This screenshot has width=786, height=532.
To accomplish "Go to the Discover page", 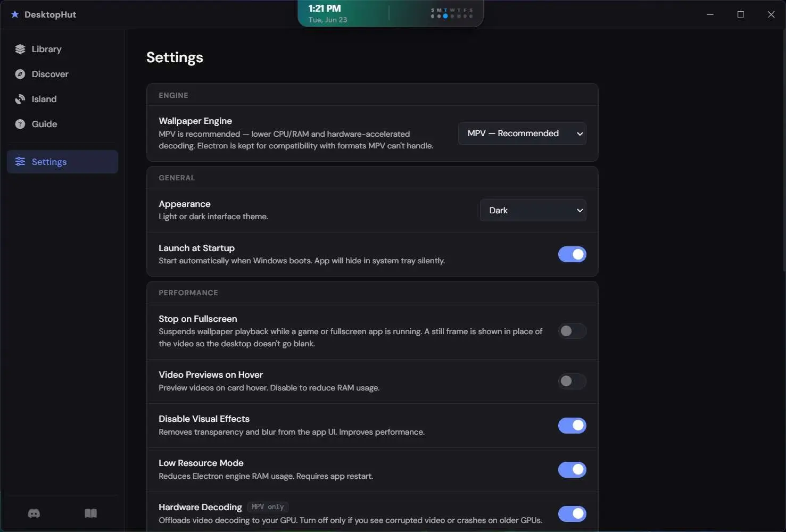I will click(63, 74).
